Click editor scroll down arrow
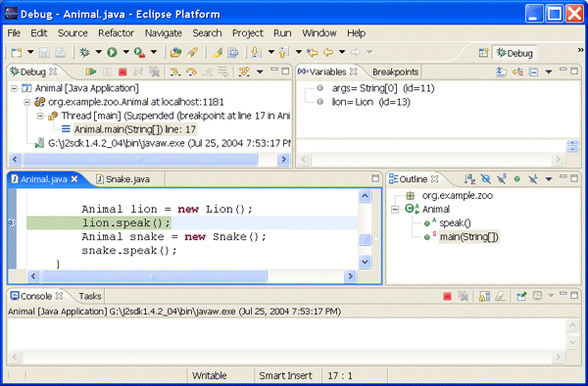The width and height of the screenshot is (588, 386). 365,262
